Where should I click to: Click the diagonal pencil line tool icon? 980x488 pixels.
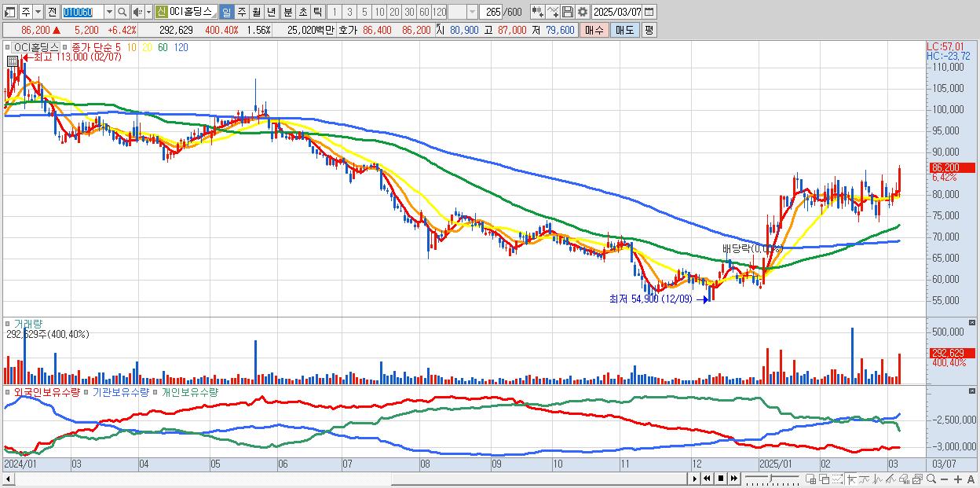tap(890, 479)
